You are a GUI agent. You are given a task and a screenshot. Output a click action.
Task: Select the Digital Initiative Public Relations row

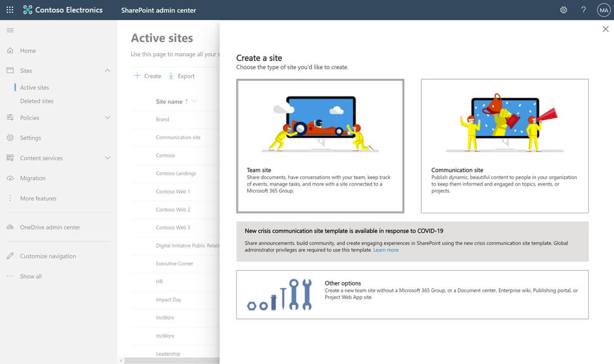[175, 245]
